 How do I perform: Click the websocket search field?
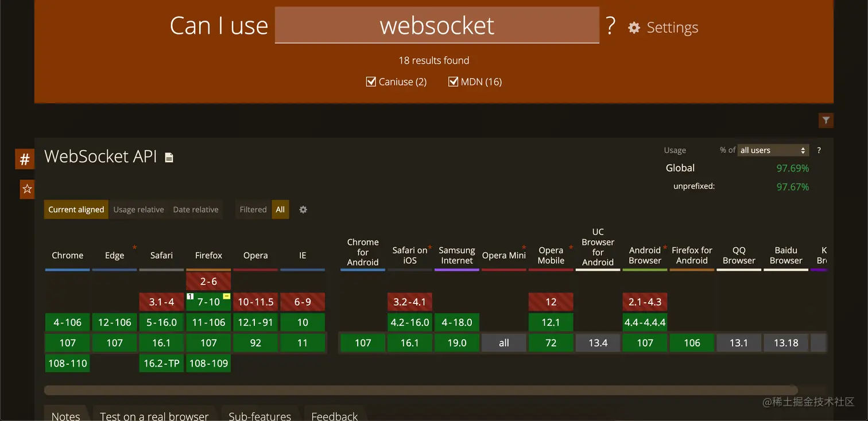click(x=437, y=25)
